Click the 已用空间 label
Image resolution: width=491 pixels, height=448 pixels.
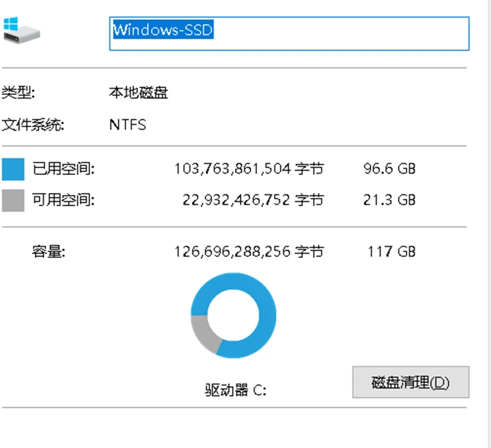(x=63, y=169)
